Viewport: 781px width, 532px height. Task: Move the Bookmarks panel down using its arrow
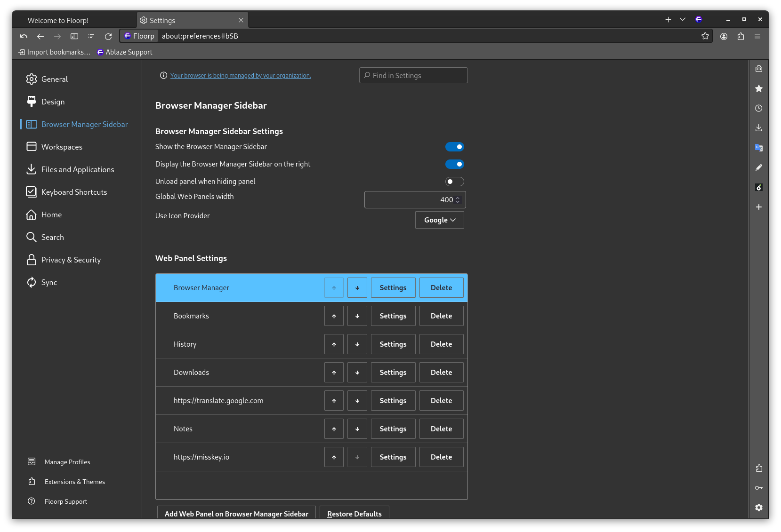[x=357, y=316]
